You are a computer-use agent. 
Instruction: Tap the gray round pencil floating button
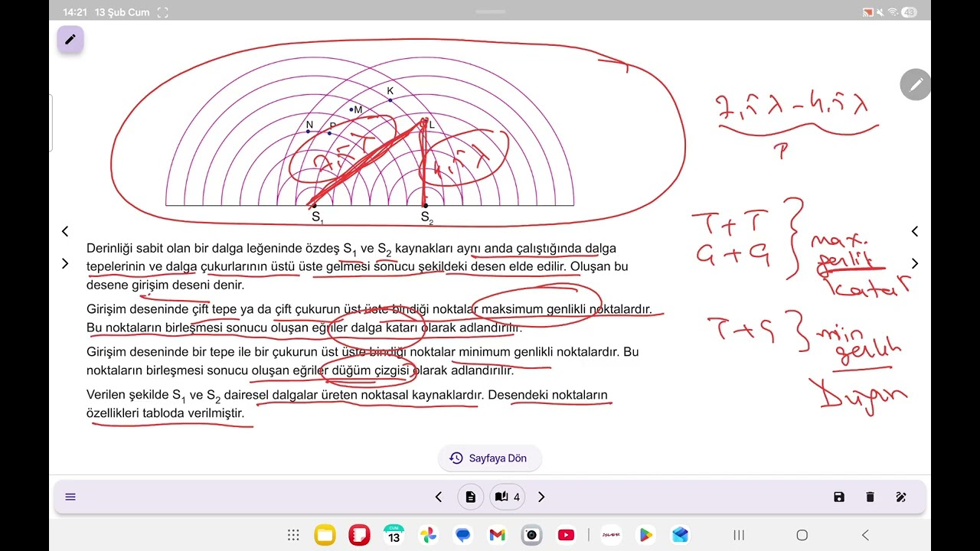pos(916,85)
